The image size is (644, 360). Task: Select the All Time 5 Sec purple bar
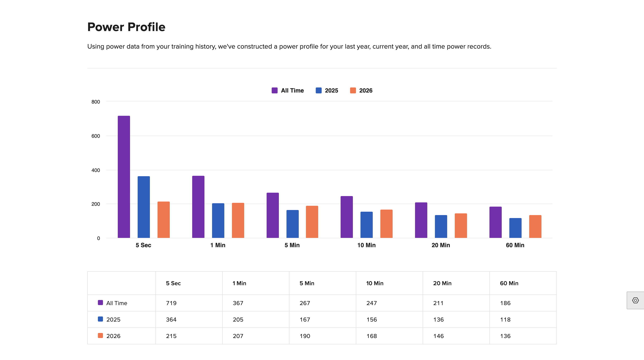pyautogui.click(x=124, y=177)
